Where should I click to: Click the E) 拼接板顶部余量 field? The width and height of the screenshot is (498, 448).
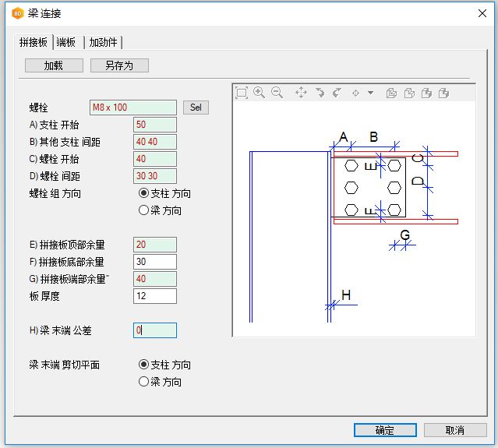155,245
